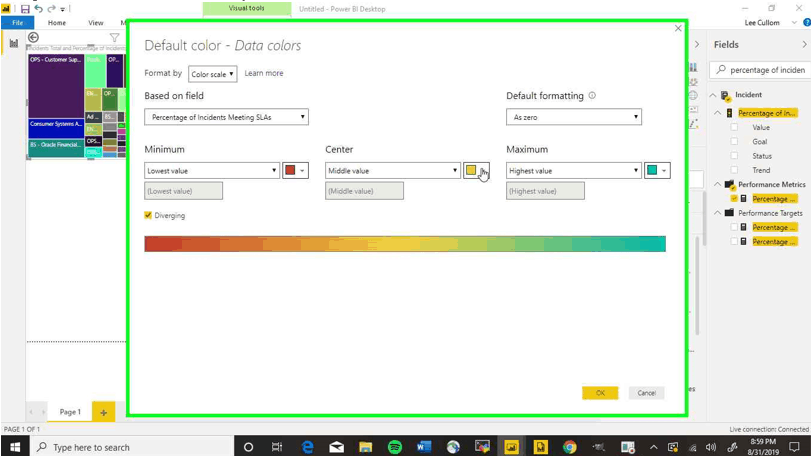Open the File menu
This screenshot has width=811, height=456.
pyautogui.click(x=17, y=23)
